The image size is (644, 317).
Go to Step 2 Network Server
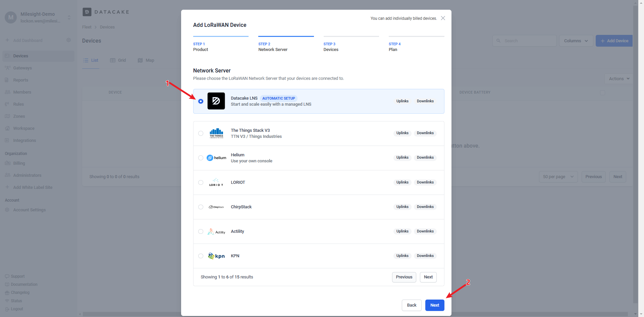point(286,44)
